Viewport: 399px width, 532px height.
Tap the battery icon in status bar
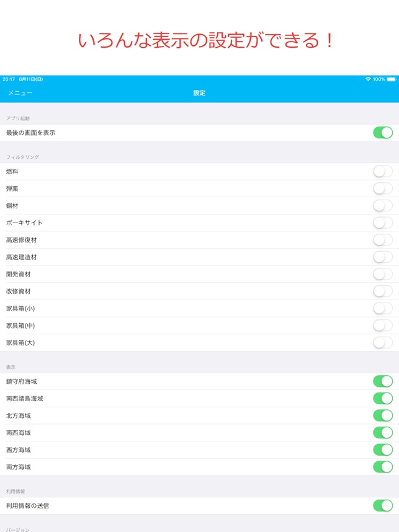(x=391, y=79)
